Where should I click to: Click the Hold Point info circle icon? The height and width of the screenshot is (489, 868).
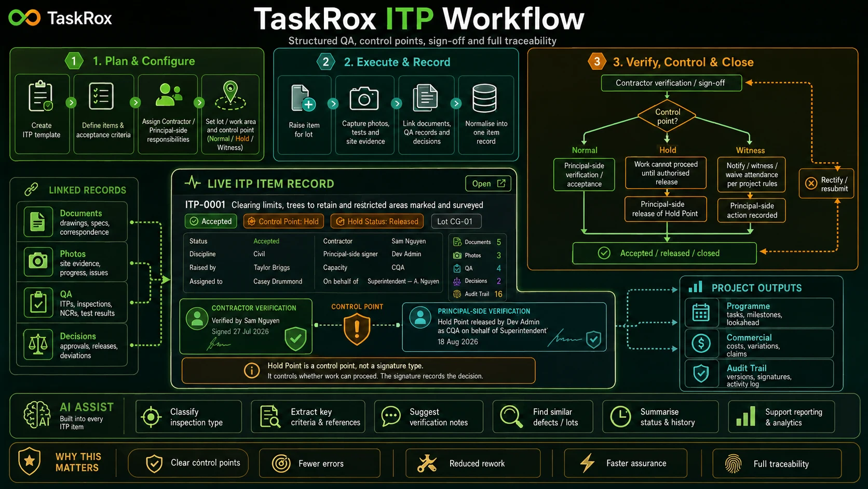tap(252, 371)
